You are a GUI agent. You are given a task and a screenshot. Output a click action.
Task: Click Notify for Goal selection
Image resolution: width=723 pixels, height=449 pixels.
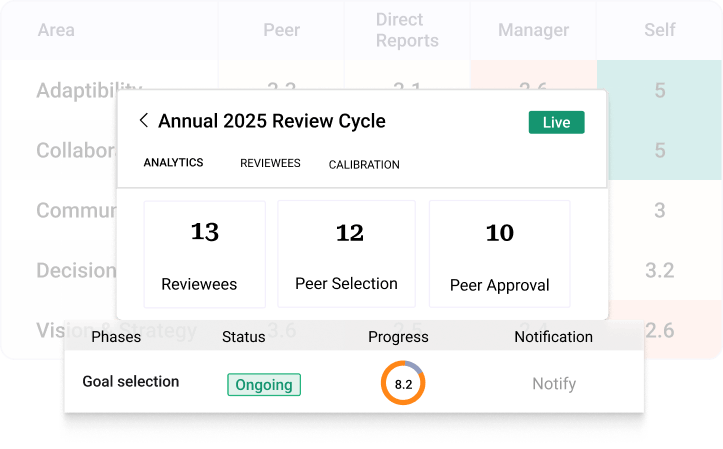[x=553, y=383]
